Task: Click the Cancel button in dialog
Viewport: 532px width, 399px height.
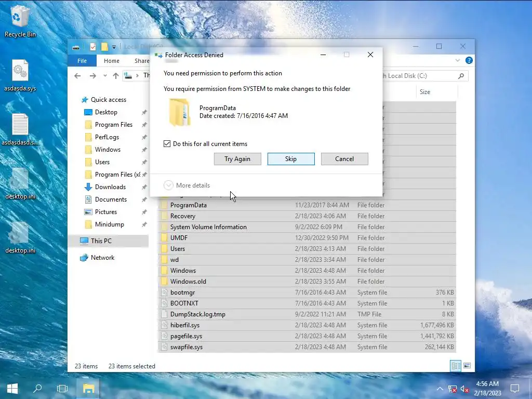Action: pyautogui.click(x=344, y=159)
